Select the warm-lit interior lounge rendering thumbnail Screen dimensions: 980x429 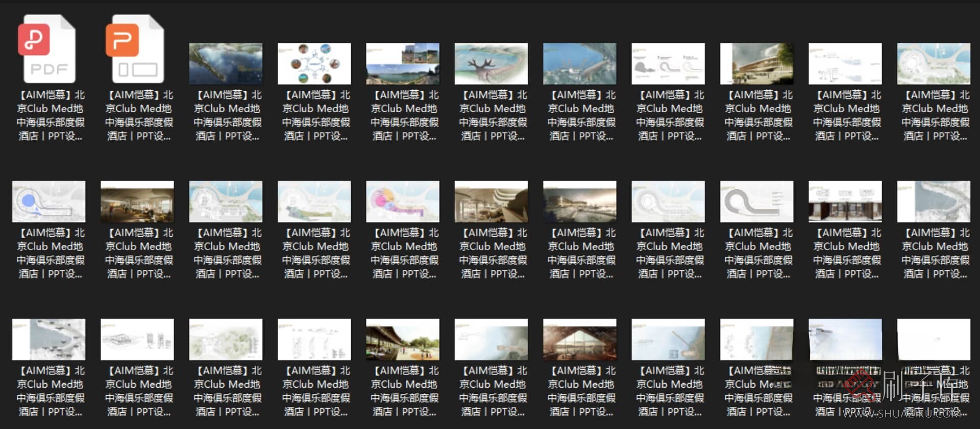click(x=137, y=201)
